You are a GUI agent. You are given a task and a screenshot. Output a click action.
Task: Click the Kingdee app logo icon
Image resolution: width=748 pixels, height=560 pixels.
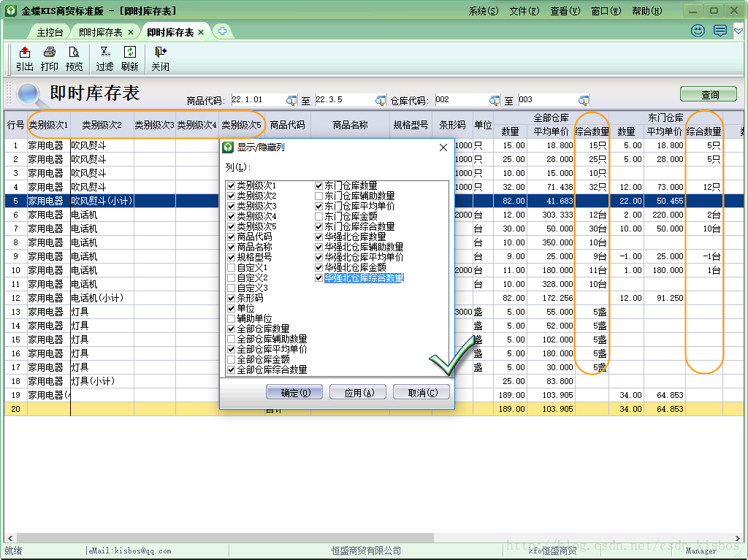pos(10,10)
